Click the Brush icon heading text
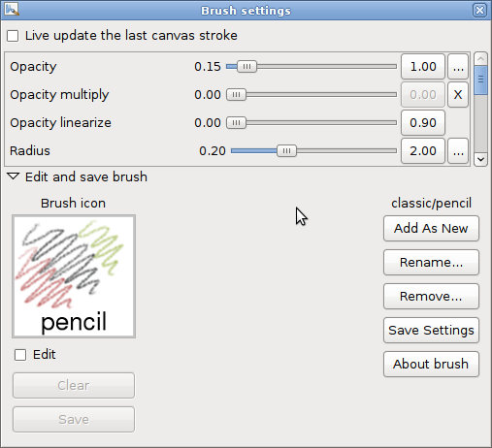 click(73, 204)
